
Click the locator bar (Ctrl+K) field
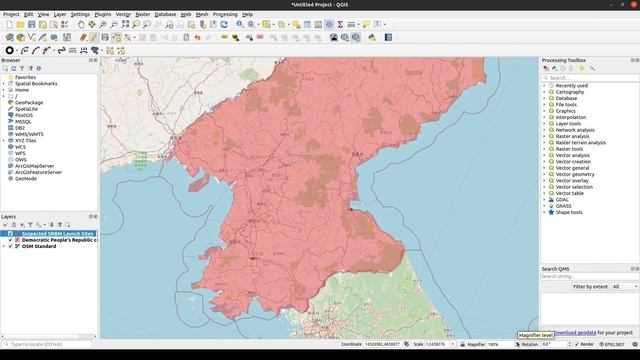[x=47, y=344]
